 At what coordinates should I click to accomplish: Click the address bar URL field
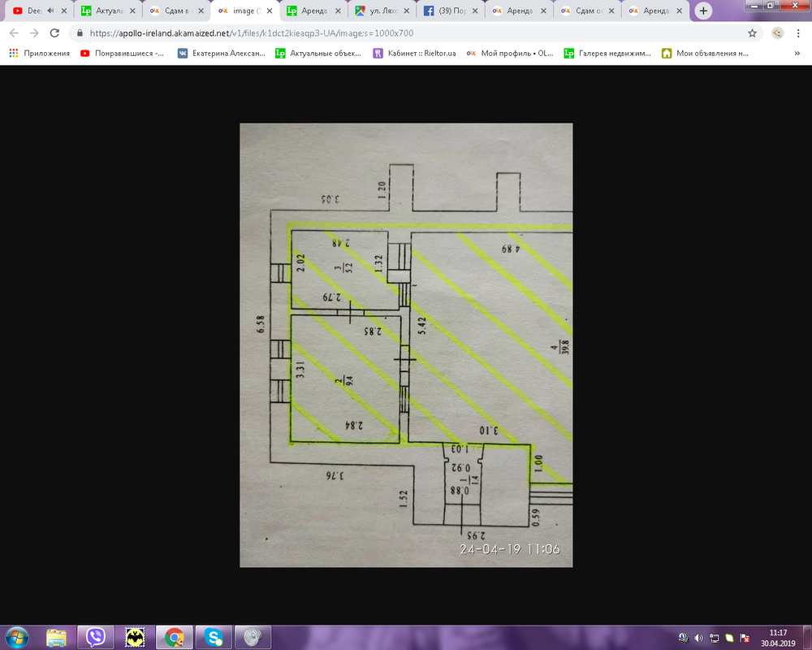point(406,33)
